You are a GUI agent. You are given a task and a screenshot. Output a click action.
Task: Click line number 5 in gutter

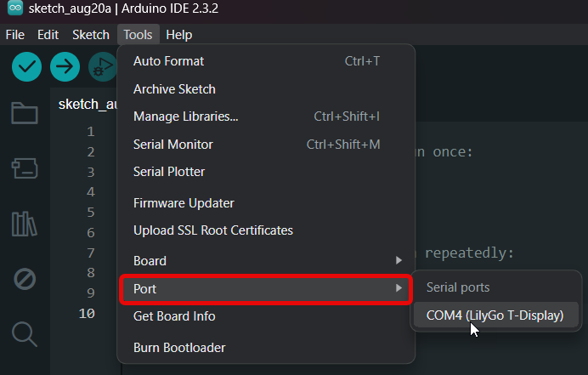point(91,213)
